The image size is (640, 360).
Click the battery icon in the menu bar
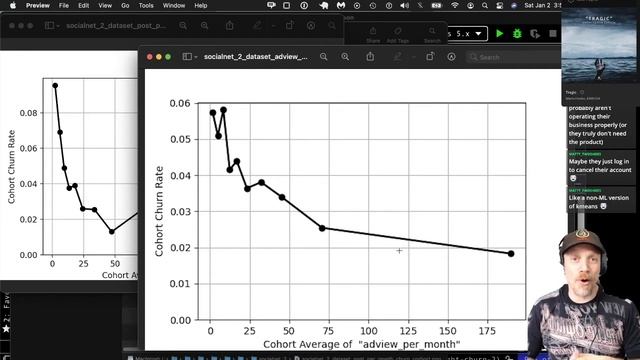[436, 6]
